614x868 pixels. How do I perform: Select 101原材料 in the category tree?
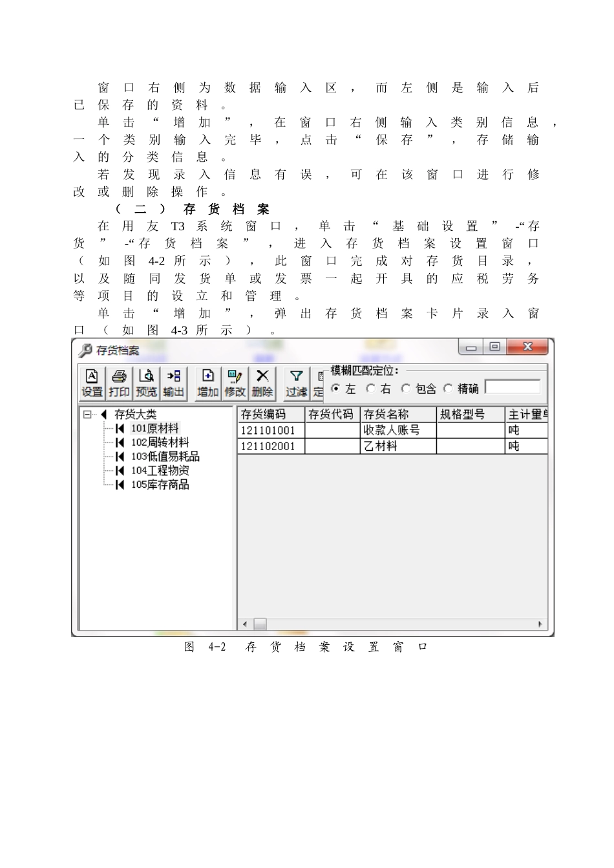pos(154,428)
